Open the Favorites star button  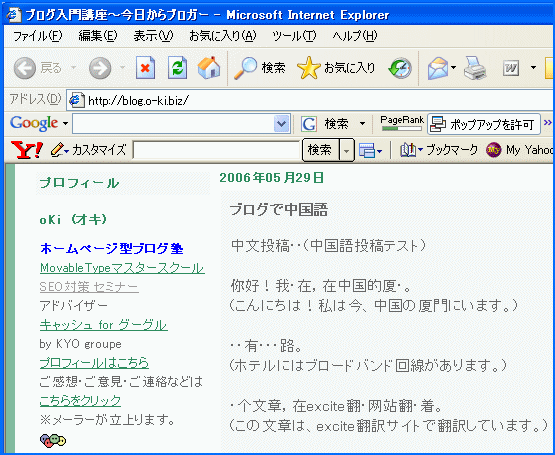click(336, 68)
